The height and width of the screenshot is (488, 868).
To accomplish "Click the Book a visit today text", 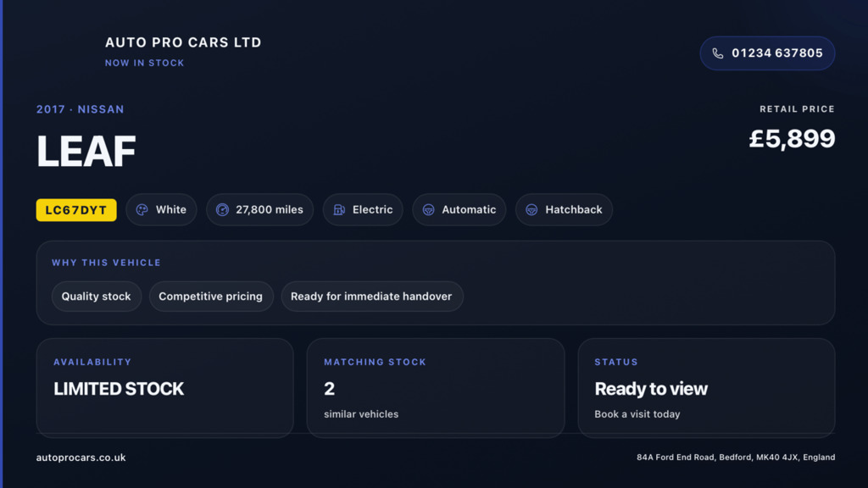I will [637, 413].
